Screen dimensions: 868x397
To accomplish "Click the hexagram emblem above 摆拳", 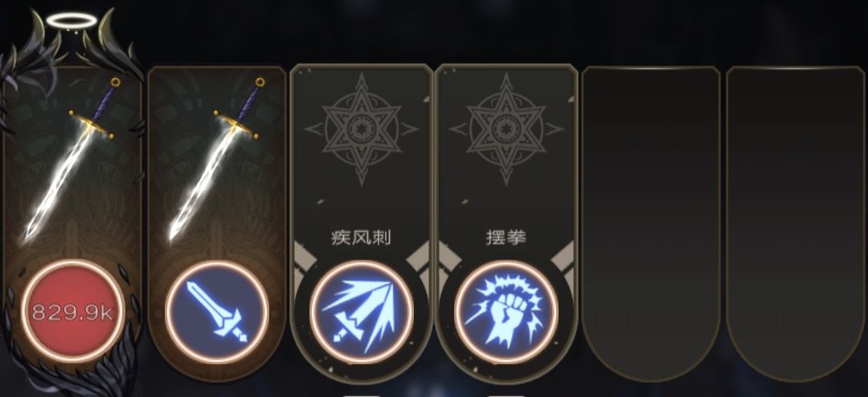I will [x=506, y=129].
